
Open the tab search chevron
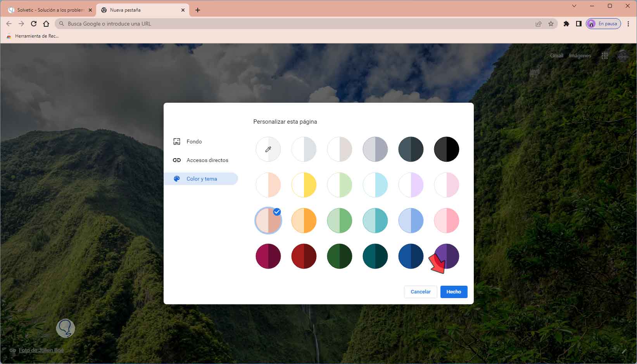[x=574, y=6]
